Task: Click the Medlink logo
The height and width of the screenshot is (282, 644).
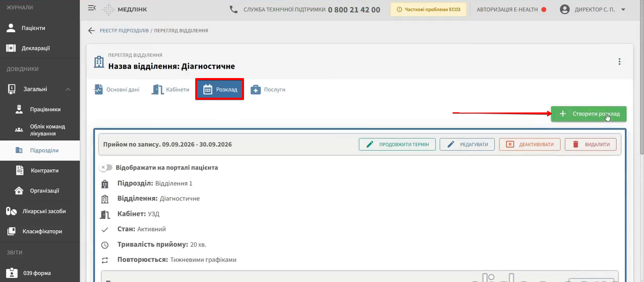Action: [124, 9]
